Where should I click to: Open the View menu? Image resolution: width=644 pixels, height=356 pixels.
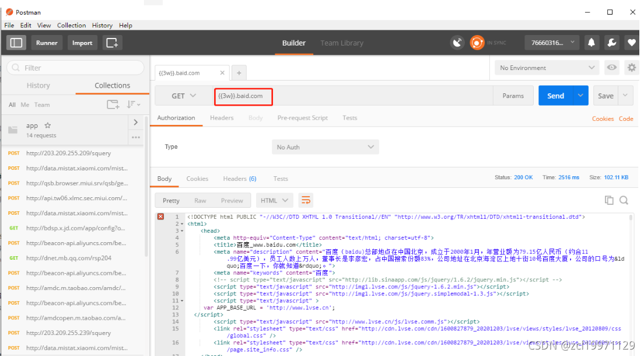click(x=44, y=25)
